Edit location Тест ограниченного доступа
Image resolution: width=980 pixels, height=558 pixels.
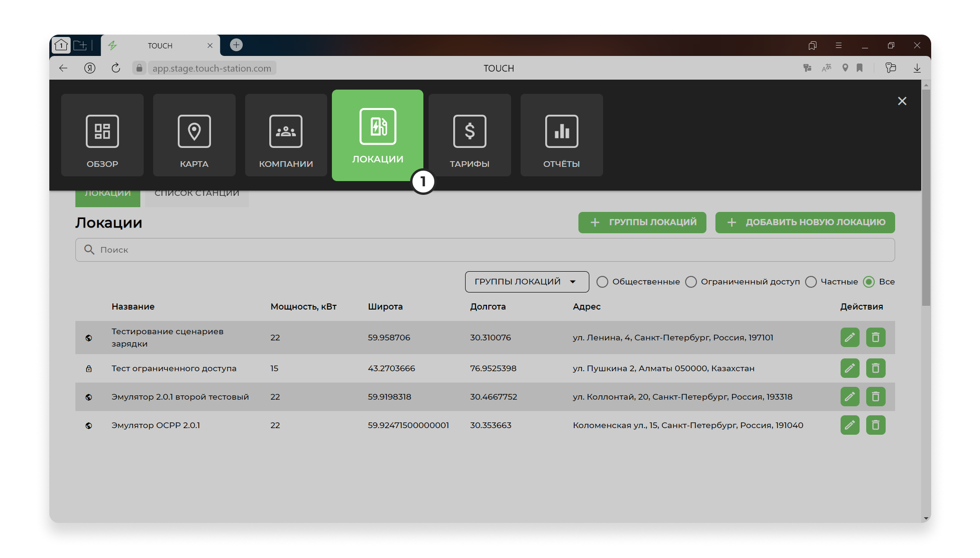click(x=850, y=368)
